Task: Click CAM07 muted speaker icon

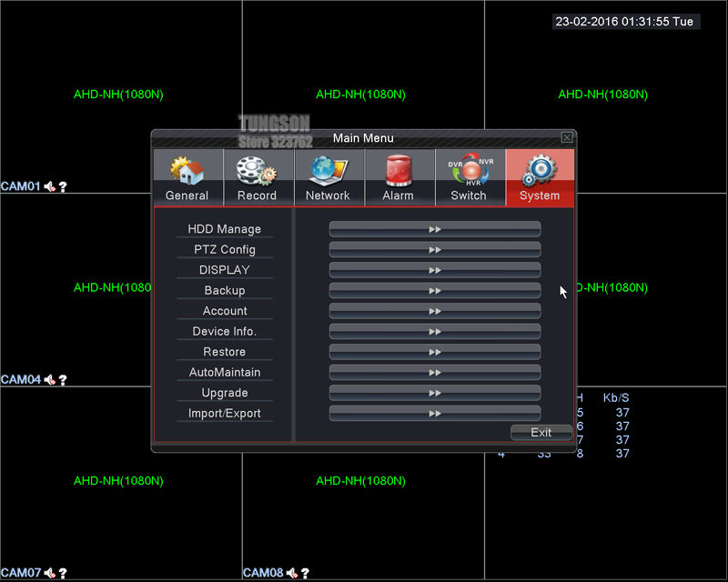Action: tap(50, 573)
